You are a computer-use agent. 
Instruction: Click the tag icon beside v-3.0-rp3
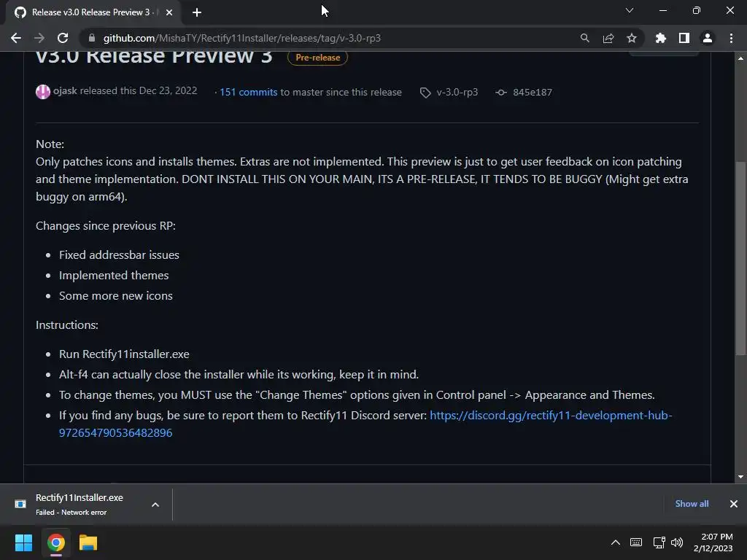tap(425, 93)
